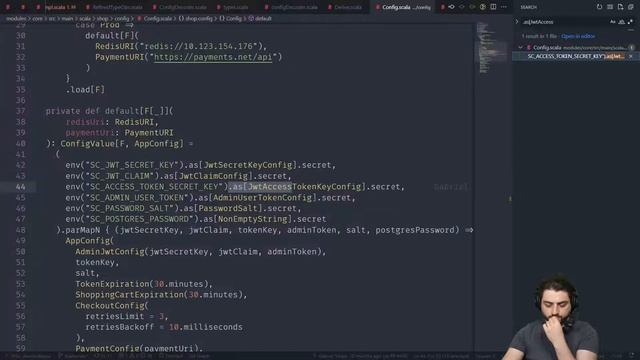Open the SC_ACCESS_TOKEN_SECRET_KEY search match
The height and width of the screenshot is (360, 640).
coord(576,56)
